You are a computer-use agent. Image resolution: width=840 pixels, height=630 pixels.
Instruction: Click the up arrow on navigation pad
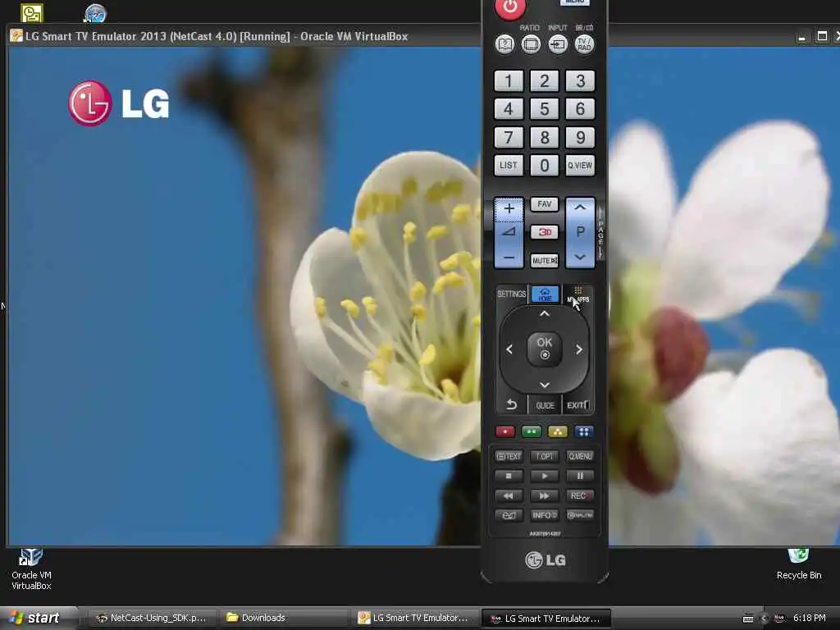pyautogui.click(x=545, y=314)
